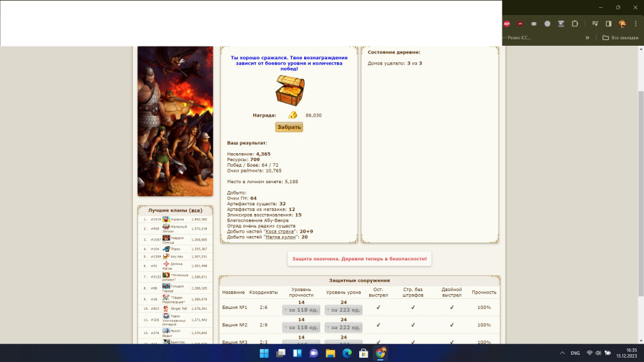Screen dimensions: 644x362
Task: Click Башня №1 Двойной выстрел checkmark
Action: coord(452,307)
